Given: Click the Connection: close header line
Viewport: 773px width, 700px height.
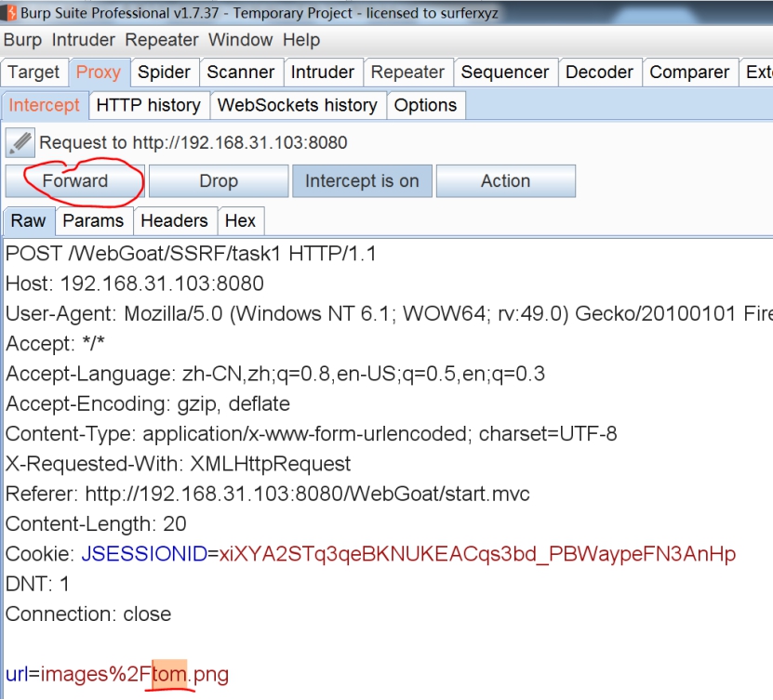Looking at the screenshot, I should (88, 614).
